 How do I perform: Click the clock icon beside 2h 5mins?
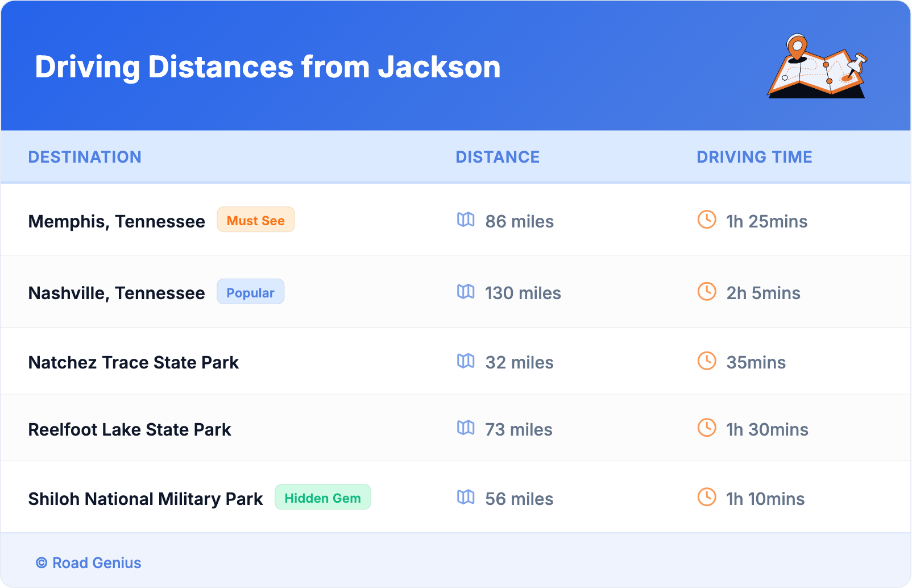pyautogui.click(x=707, y=292)
